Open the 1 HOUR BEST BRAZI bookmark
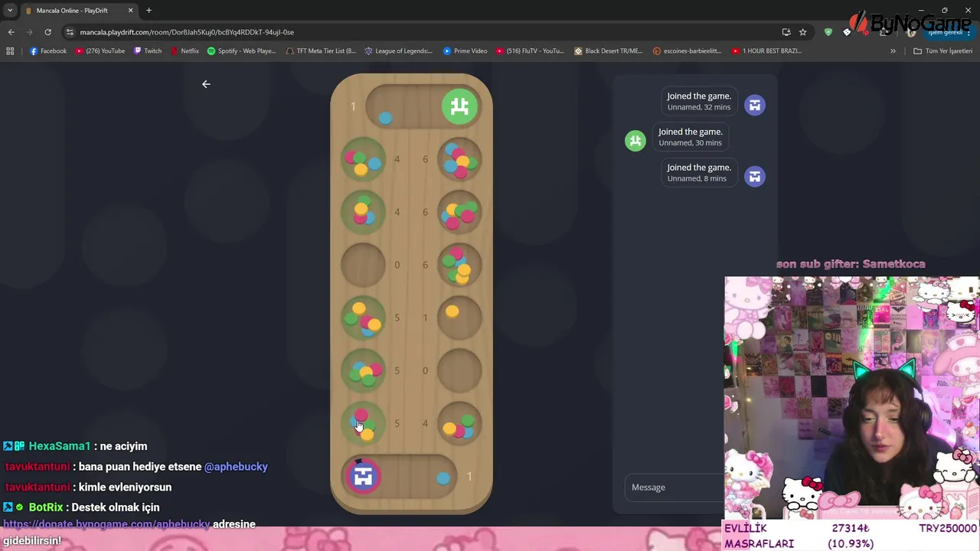This screenshot has height=551, width=980. tap(767, 51)
